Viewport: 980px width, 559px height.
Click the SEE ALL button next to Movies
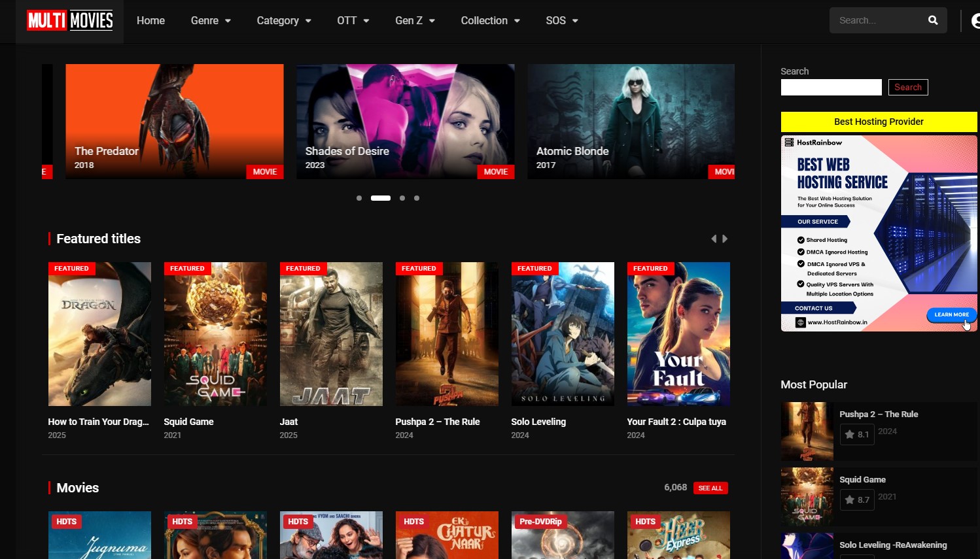[x=710, y=488]
